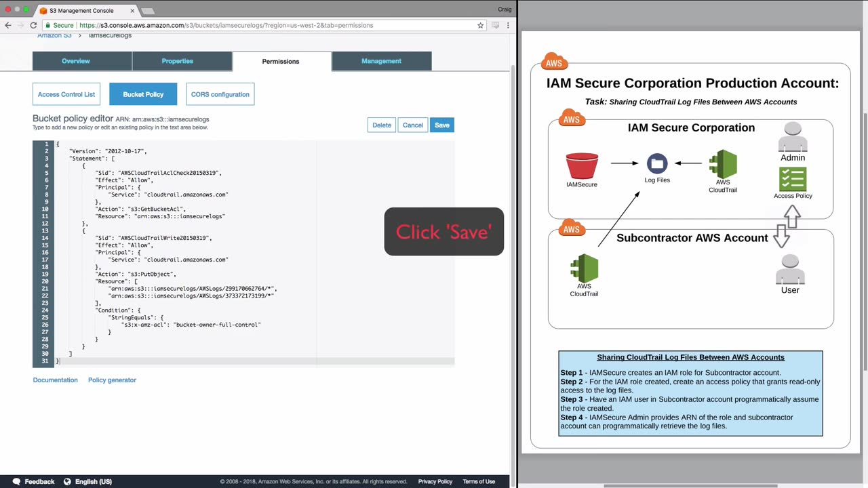Close the S3 Management Console browser tab

click(132, 11)
